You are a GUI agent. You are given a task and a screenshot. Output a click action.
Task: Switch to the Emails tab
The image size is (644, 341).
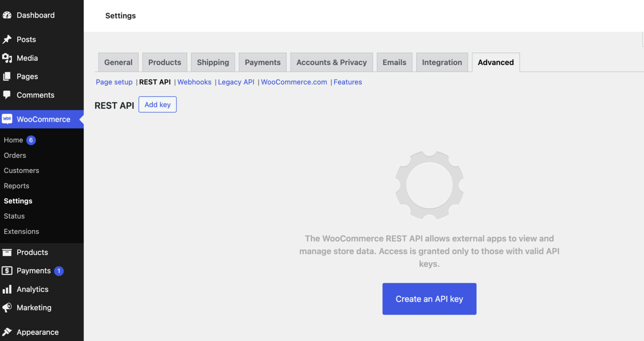click(394, 62)
